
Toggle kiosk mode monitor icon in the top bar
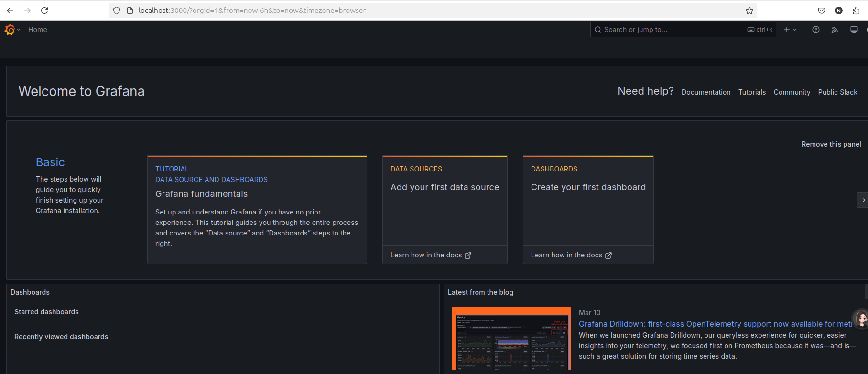tap(854, 30)
